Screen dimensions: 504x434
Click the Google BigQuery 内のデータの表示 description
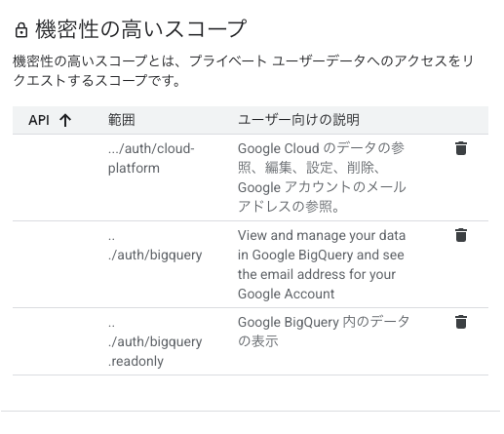[324, 332]
